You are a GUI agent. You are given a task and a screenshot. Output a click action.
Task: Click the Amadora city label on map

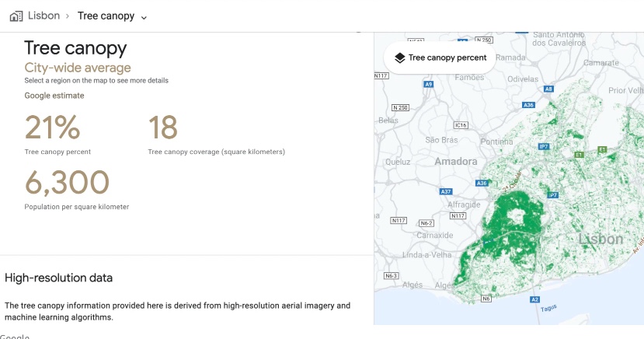point(456,162)
